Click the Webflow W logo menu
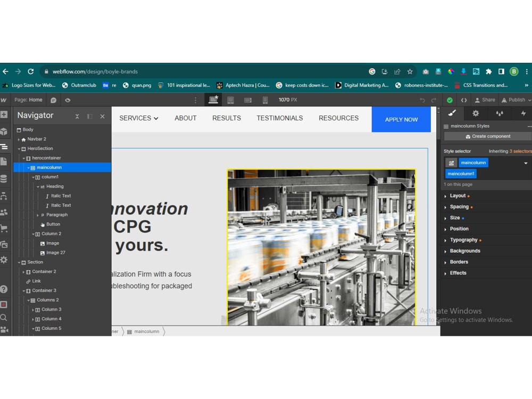The height and width of the screenshot is (399, 532). tap(4, 100)
